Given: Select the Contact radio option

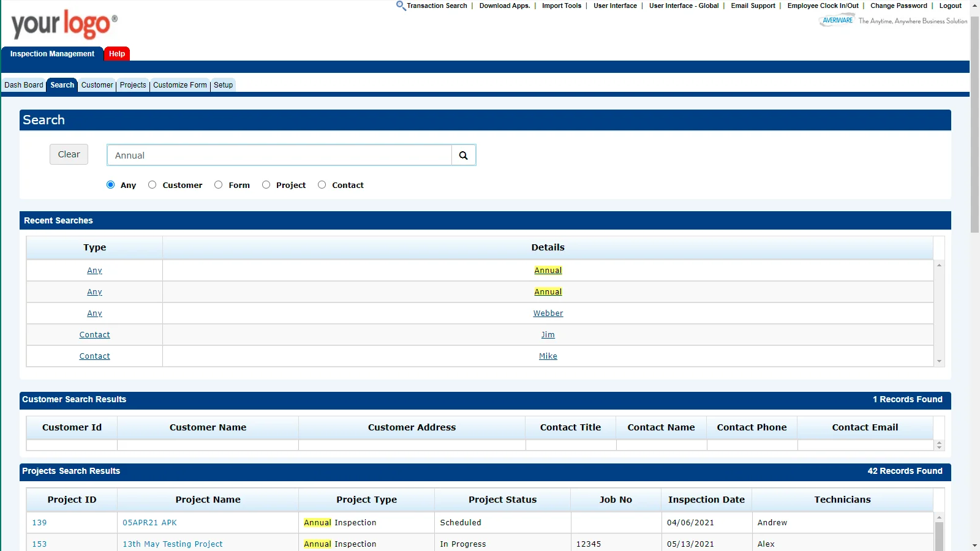Looking at the screenshot, I should click(322, 185).
